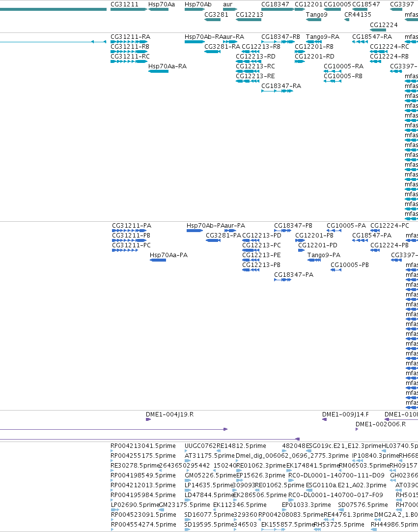Click EST RP004255175.5prime label

143,456
